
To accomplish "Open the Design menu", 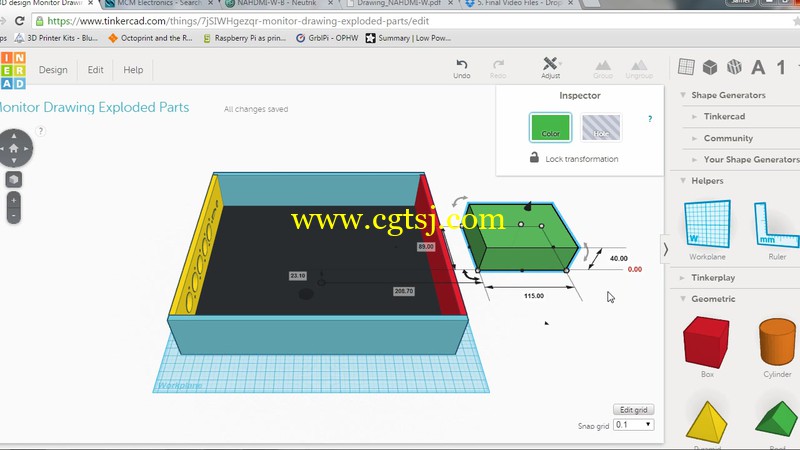I will pos(53,70).
